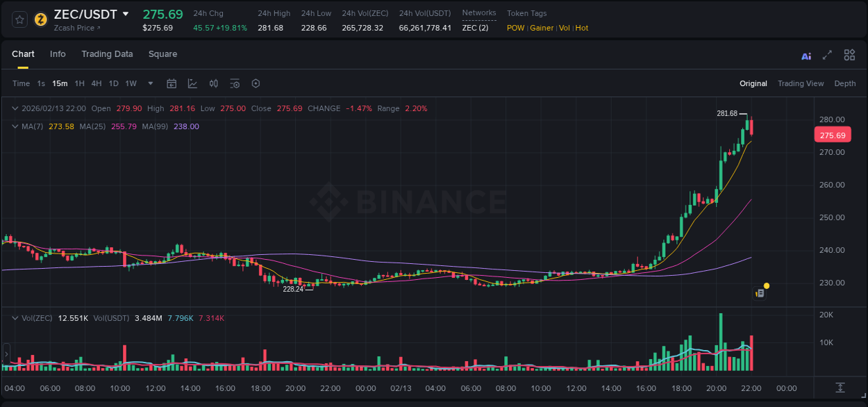Select the 15m interval on the timeframe bar

59,83
